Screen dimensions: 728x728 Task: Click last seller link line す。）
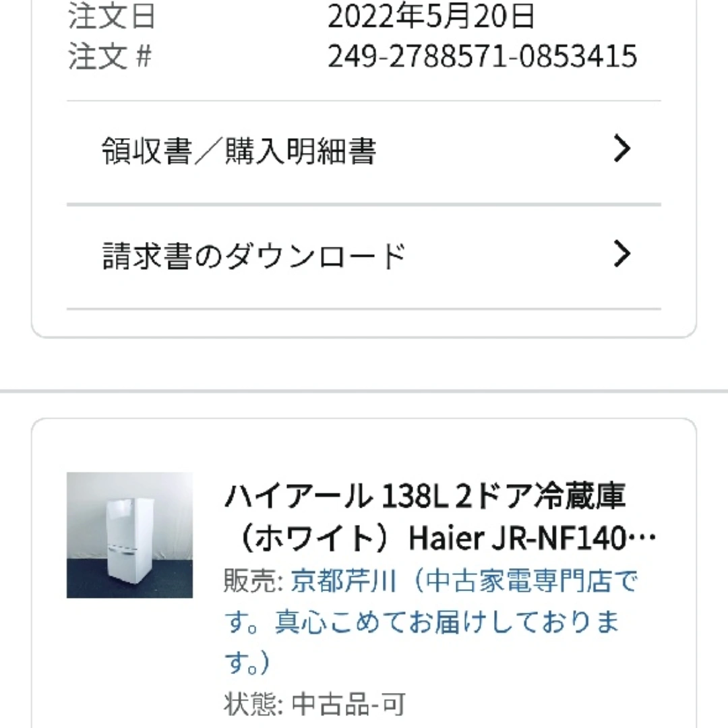(x=247, y=662)
